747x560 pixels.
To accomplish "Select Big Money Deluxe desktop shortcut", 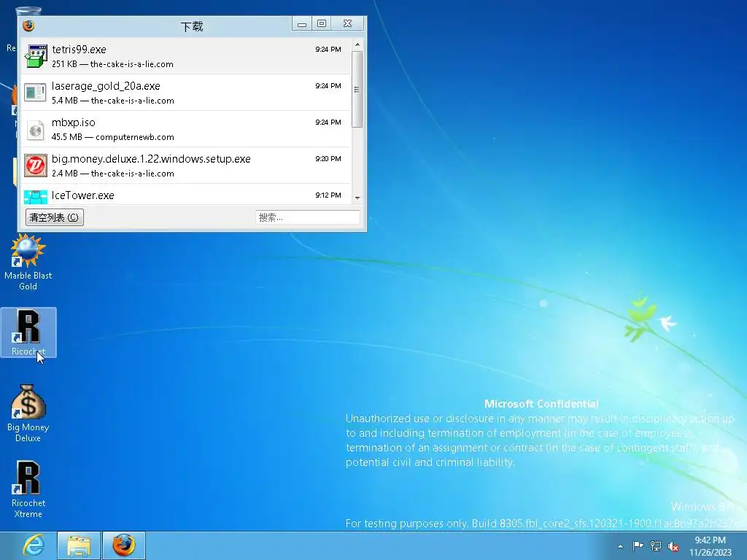I will (28, 413).
